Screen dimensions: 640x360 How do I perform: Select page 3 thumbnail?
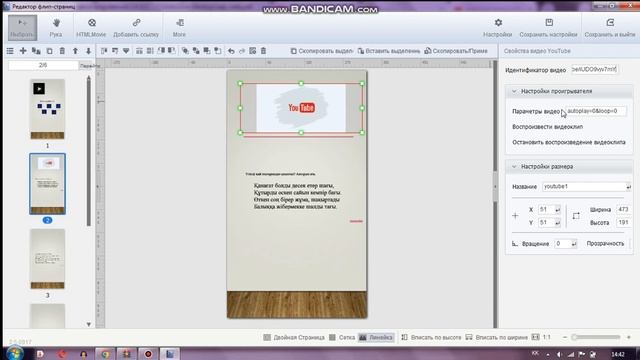point(47,259)
